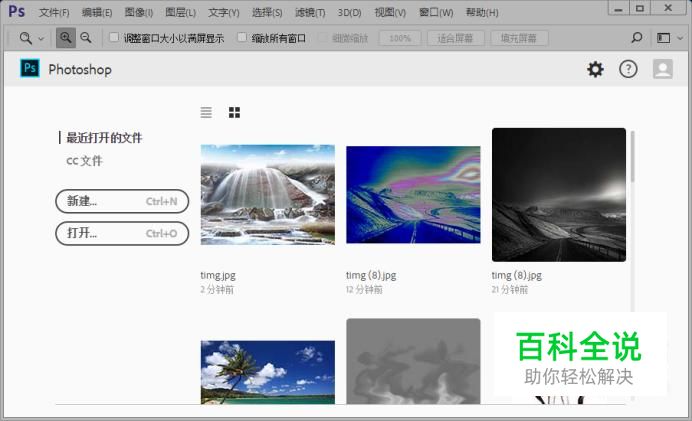Click the 新建... Ctrl+N button
Image resolution: width=692 pixels, height=421 pixels.
122,201
